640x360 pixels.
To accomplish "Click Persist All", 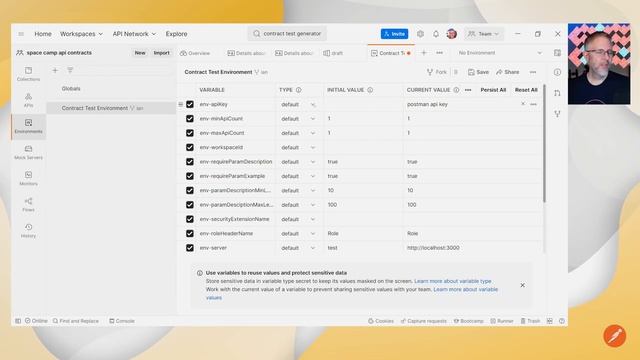I will click(493, 90).
